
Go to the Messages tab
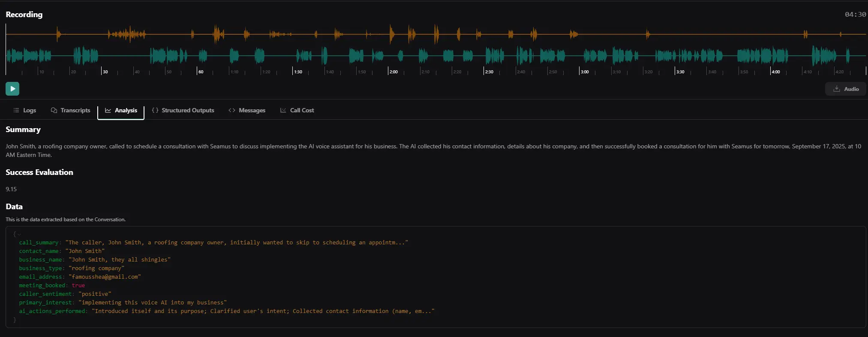[247, 110]
